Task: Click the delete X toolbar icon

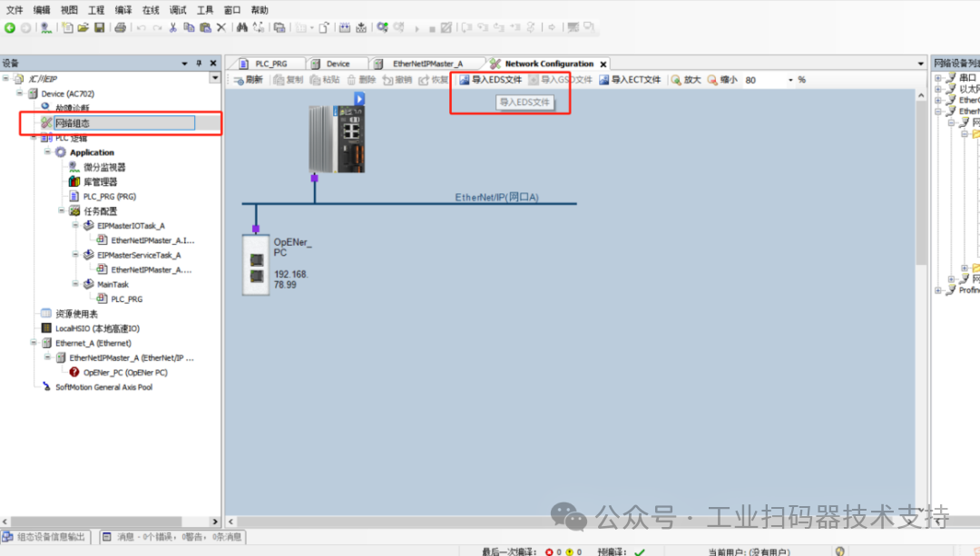Action: [x=221, y=27]
